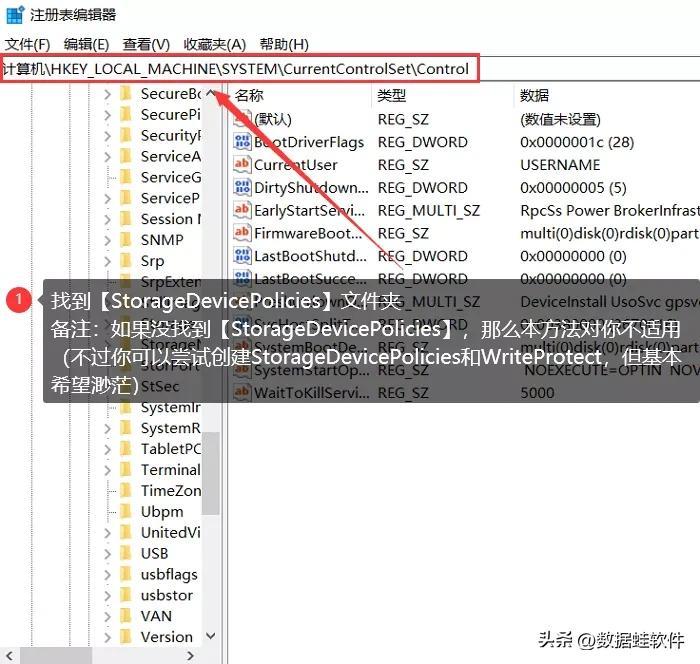Click the EarlyStartServi string value icon

tap(242, 210)
